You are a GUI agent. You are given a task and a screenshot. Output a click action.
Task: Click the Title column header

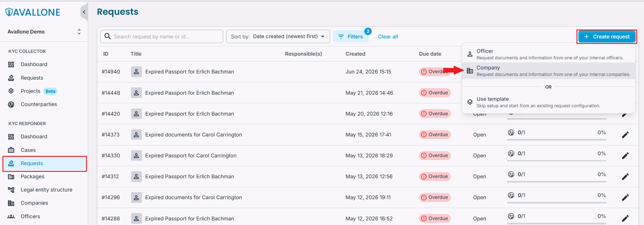136,54
